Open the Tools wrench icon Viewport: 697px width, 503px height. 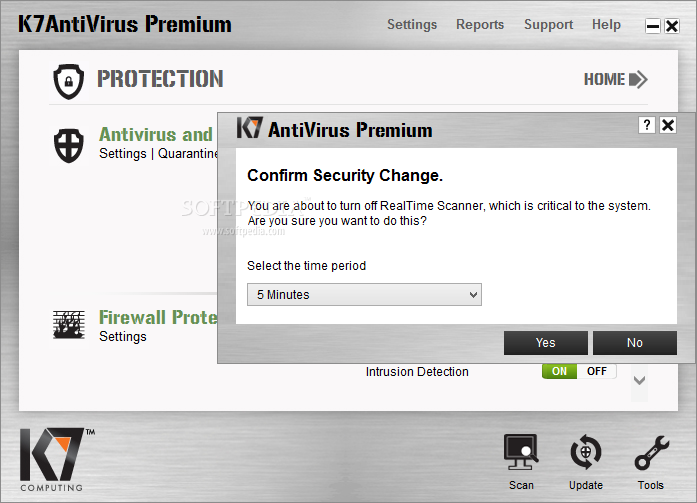(x=651, y=453)
